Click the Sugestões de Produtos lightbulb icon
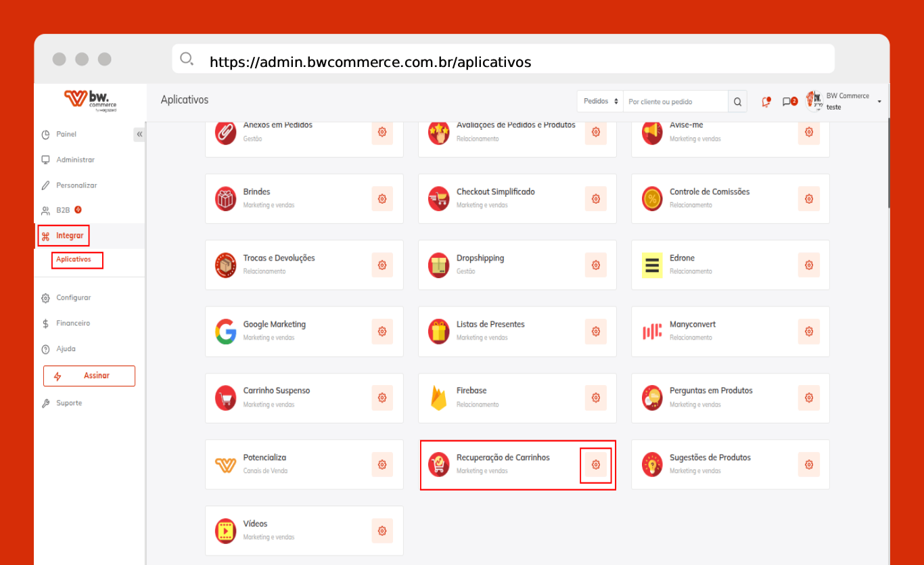Viewport: 924px width, 565px height. tap(653, 465)
